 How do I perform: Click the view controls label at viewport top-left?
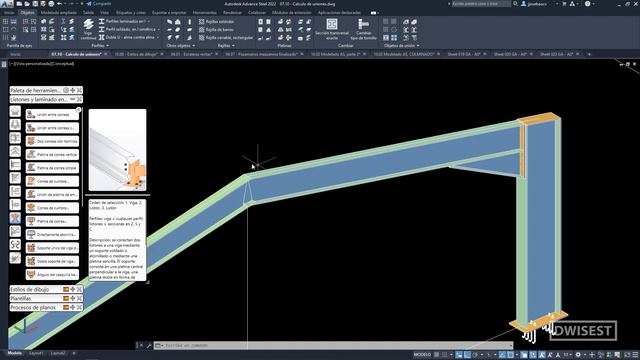[x=42, y=64]
